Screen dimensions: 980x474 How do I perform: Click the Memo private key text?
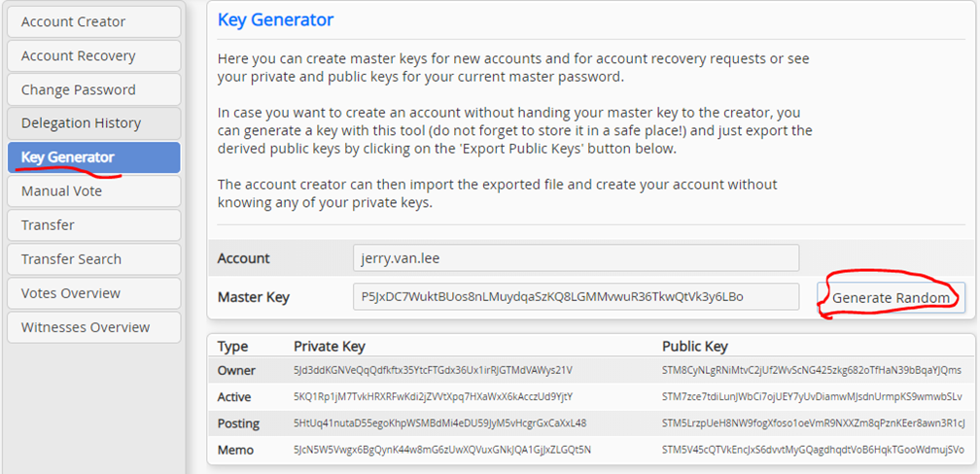(441, 450)
